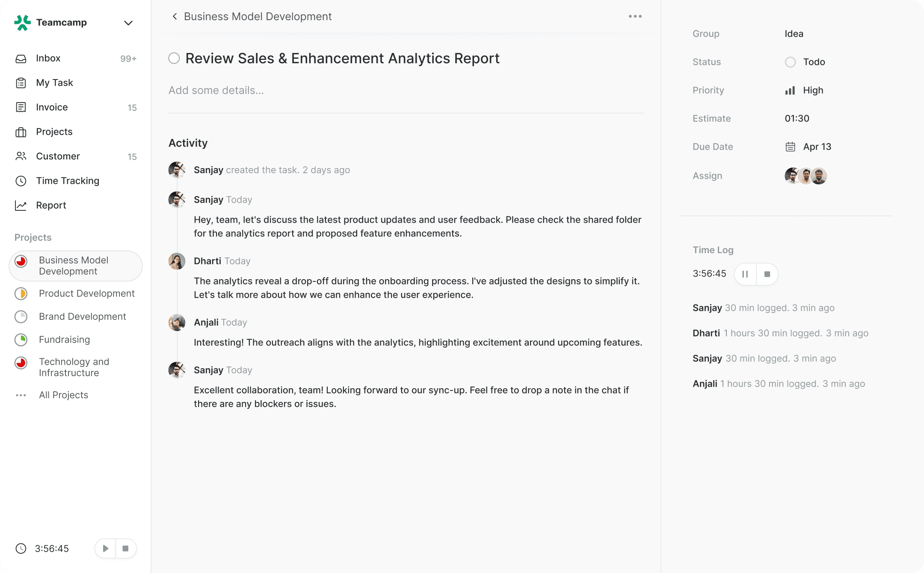Open the Report chart icon

[21, 206]
